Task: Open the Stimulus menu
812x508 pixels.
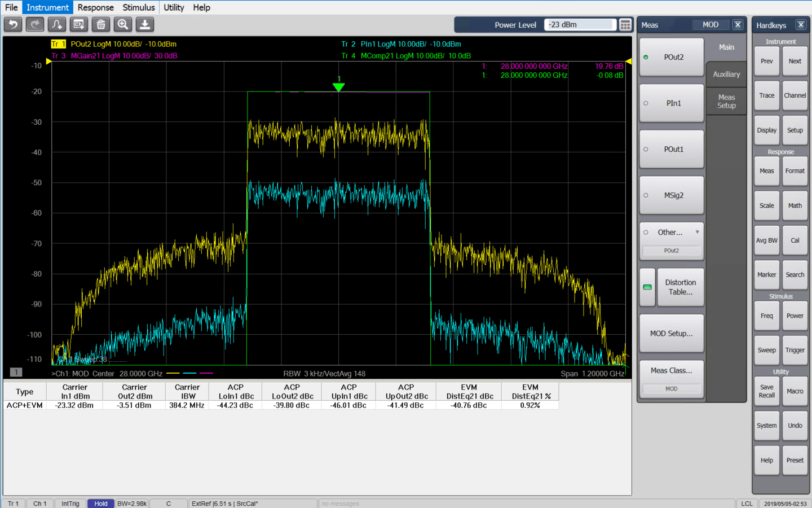Action: coord(138,7)
